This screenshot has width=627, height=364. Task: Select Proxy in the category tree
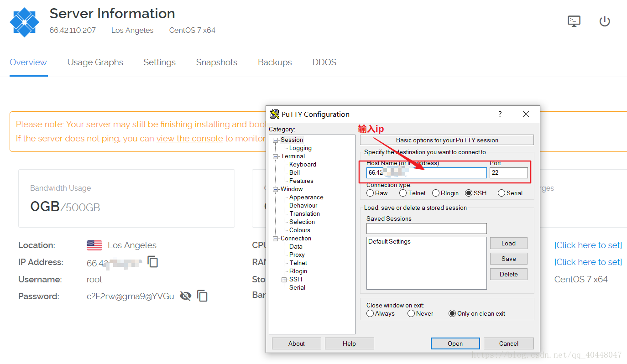tap(297, 255)
